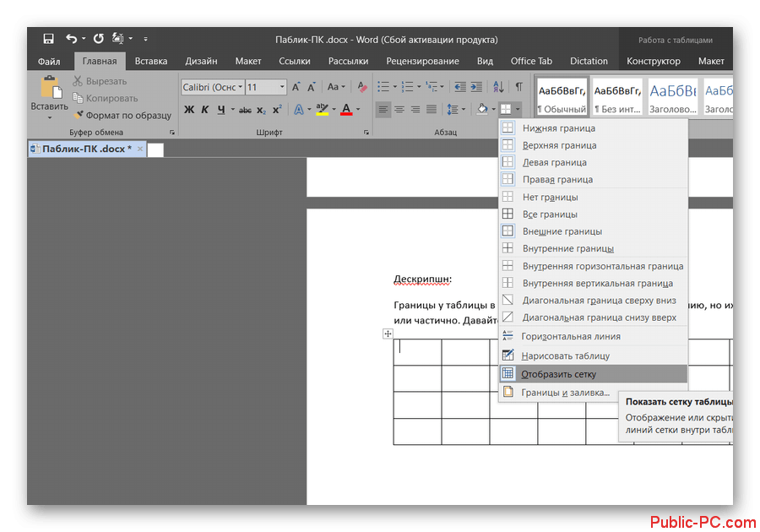Viewport: 760px width, 532px height.
Task: Toggle Bold formatting (Ж)
Action: point(189,109)
